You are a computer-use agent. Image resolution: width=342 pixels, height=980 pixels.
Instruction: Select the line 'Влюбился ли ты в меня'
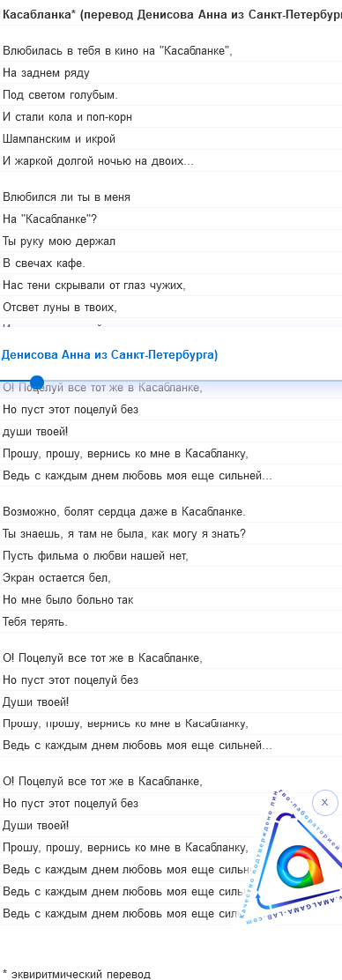coord(66,197)
